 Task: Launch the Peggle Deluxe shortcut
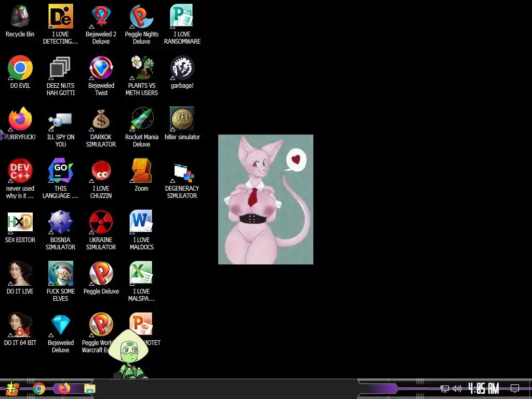(x=101, y=273)
